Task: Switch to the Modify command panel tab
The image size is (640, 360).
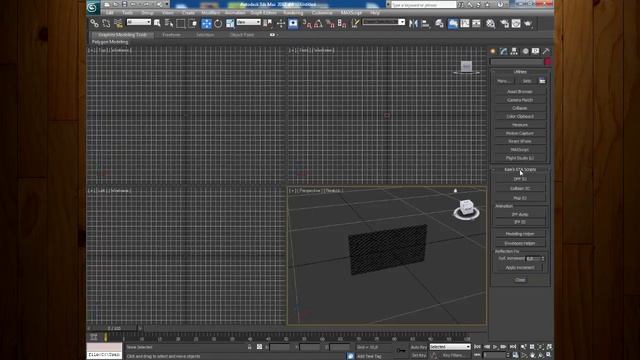Action: [x=504, y=51]
